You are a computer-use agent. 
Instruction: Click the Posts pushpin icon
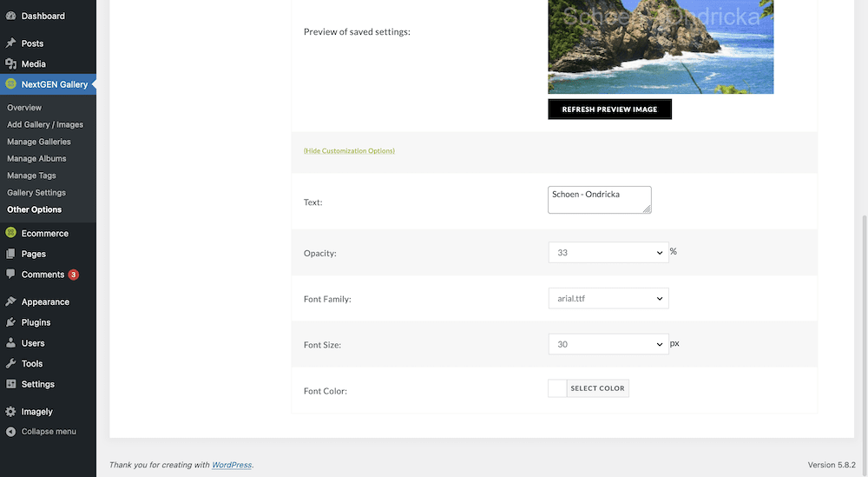pyautogui.click(x=10, y=43)
